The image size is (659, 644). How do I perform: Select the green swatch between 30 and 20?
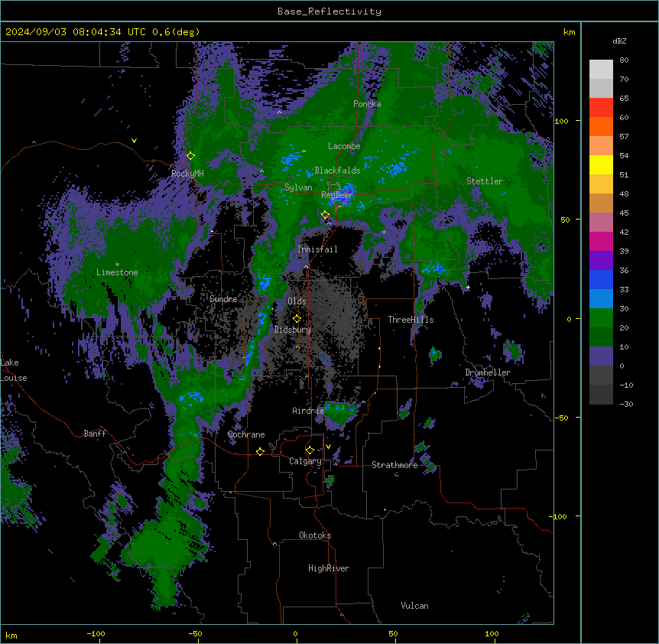[601, 318]
